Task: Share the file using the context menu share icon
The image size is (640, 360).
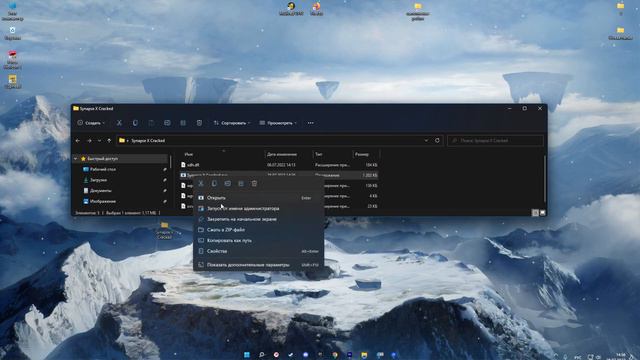Action: click(241, 183)
